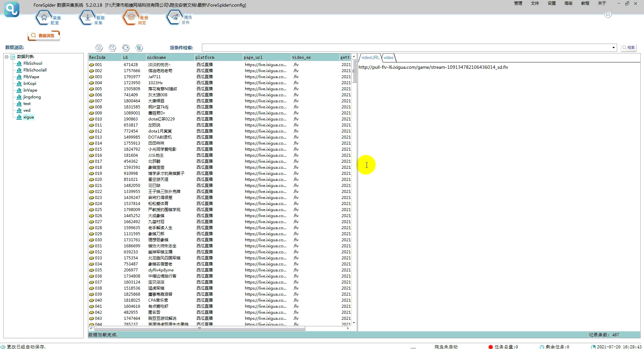Select ved table in the data tree
Viewport: 644px width, 349px height.
27,110
